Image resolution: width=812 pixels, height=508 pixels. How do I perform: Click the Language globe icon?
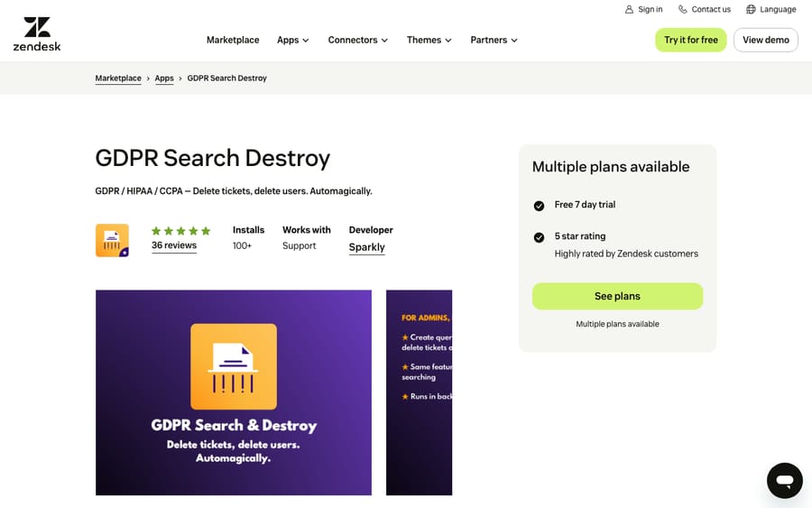point(751,9)
